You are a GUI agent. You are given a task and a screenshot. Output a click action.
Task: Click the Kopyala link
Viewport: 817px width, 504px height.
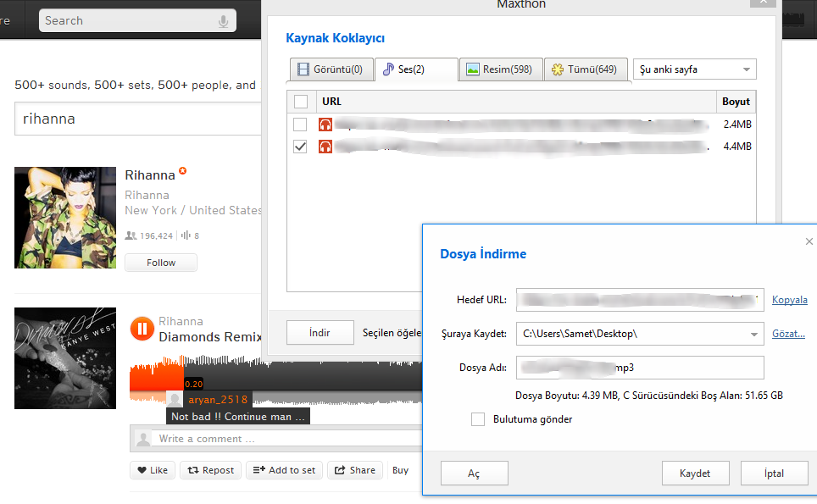click(789, 300)
